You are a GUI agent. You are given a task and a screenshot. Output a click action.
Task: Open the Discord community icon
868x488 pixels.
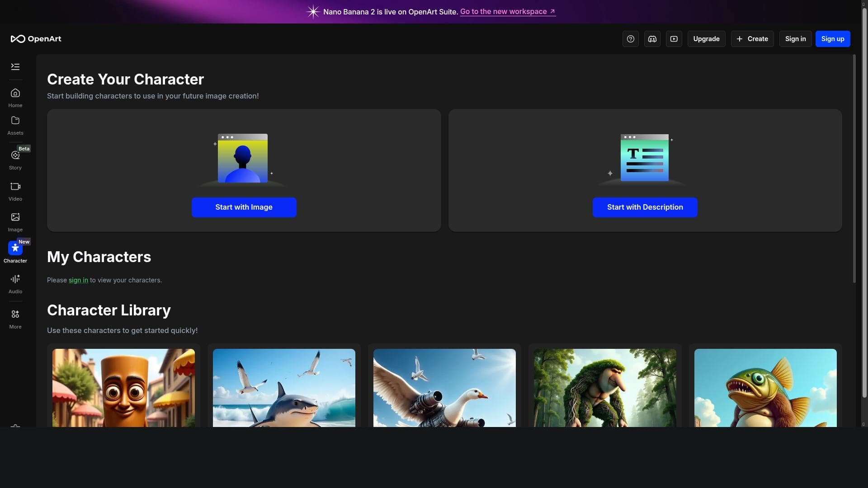652,39
